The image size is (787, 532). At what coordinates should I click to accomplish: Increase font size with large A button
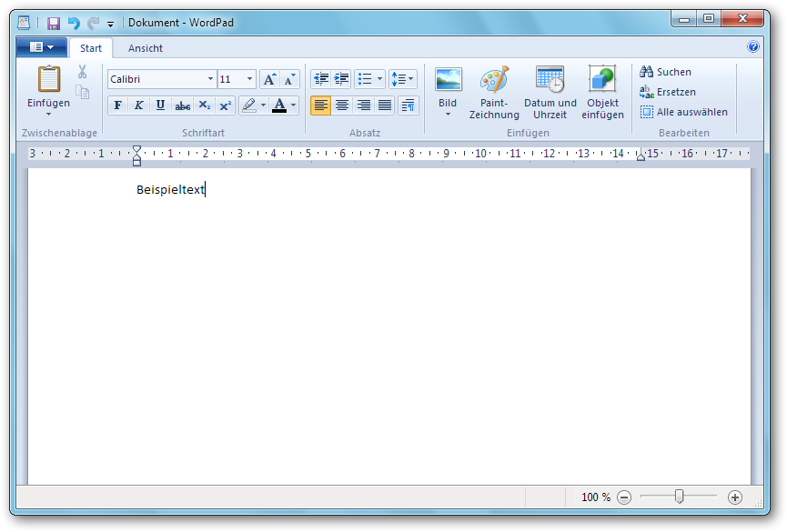(270, 79)
